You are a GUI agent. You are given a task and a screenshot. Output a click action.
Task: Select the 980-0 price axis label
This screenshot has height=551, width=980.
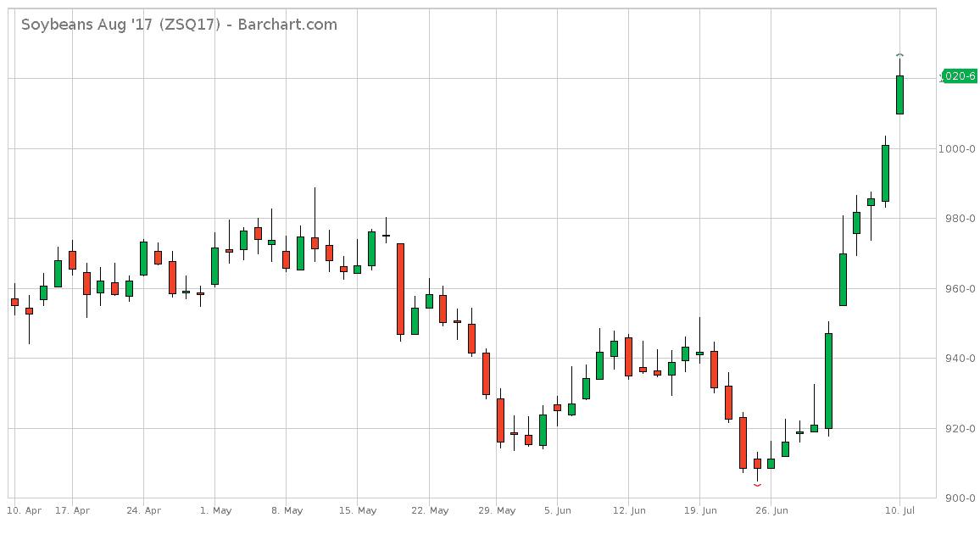pyautogui.click(x=961, y=219)
